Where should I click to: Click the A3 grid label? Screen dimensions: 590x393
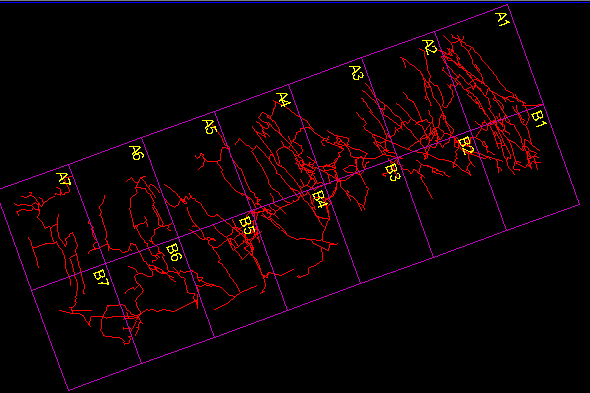click(x=357, y=73)
